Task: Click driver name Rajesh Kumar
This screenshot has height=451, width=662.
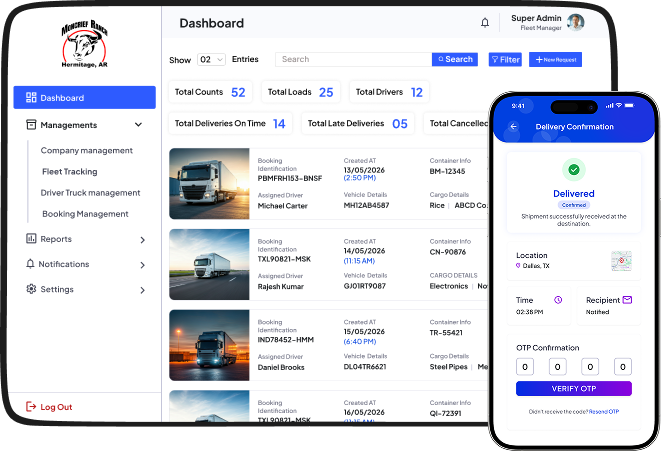Action: (281, 286)
